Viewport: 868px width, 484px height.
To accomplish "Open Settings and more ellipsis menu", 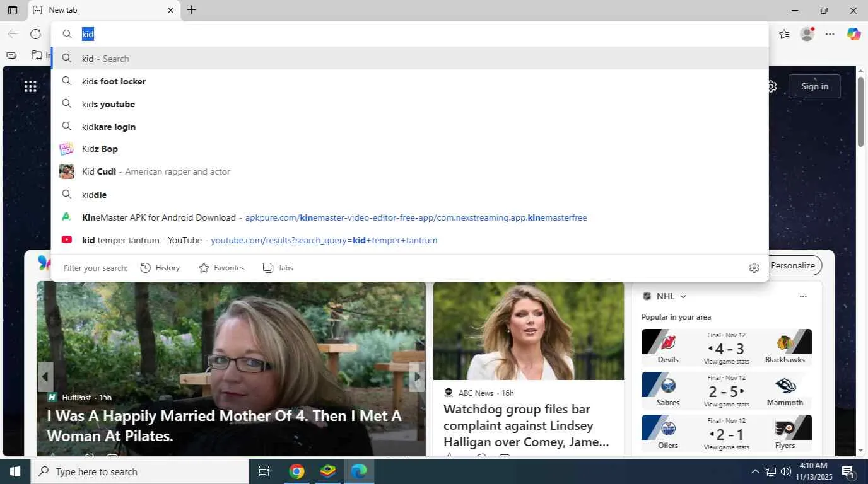I will (x=830, y=34).
